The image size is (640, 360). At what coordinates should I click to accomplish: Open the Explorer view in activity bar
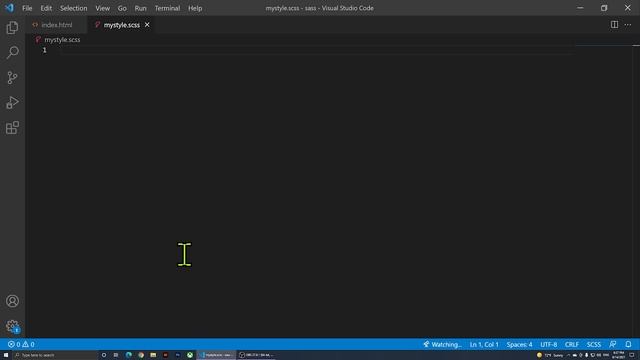pyautogui.click(x=12, y=27)
